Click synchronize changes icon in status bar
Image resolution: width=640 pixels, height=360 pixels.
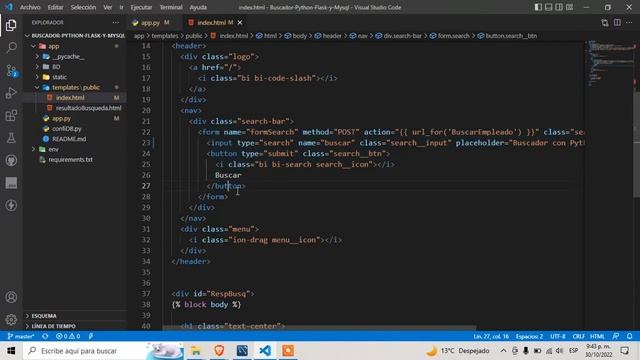pos(45,336)
